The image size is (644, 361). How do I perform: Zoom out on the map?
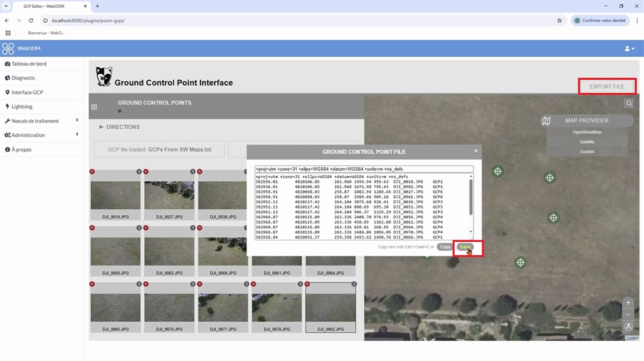pos(628,315)
